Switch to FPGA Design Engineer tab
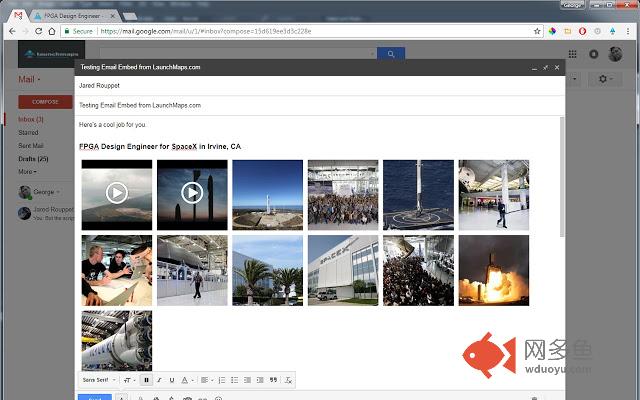Screen dimensions: 640x400 [x=72, y=16]
